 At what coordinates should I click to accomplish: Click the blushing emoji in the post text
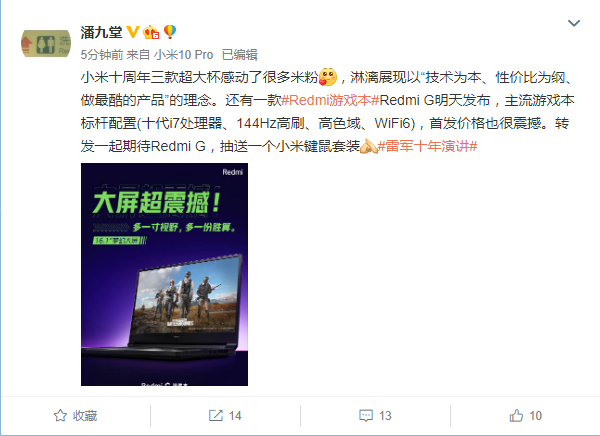(x=328, y=77)
